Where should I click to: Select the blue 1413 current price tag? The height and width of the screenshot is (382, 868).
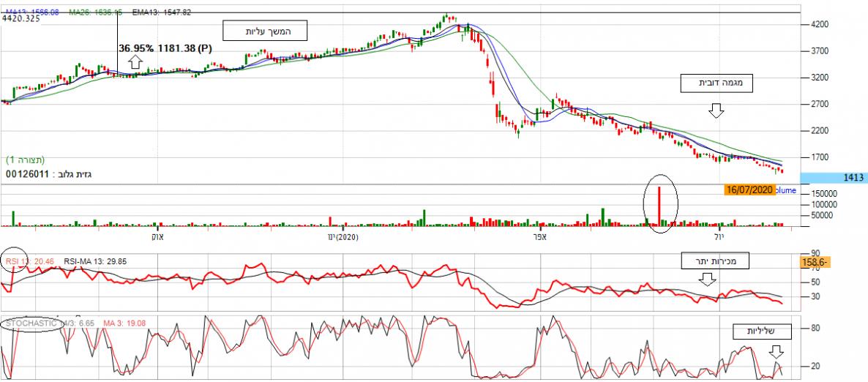point(834,177)
